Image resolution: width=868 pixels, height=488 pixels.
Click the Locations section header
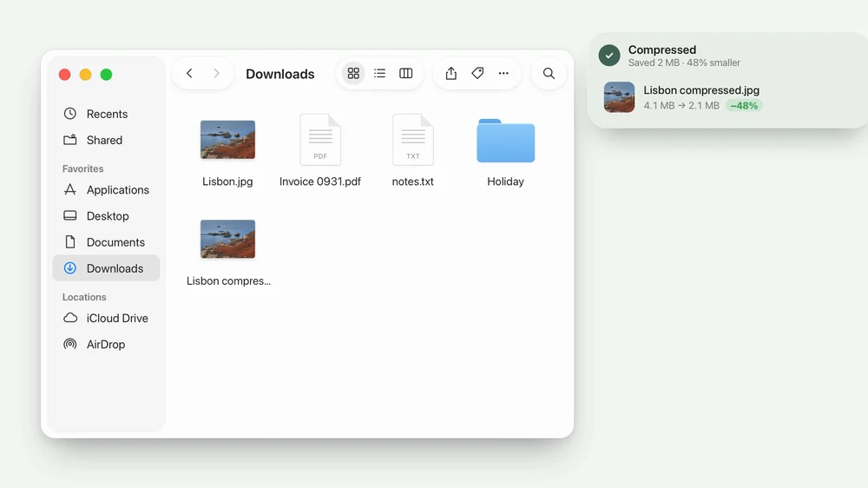click(84, 297)
